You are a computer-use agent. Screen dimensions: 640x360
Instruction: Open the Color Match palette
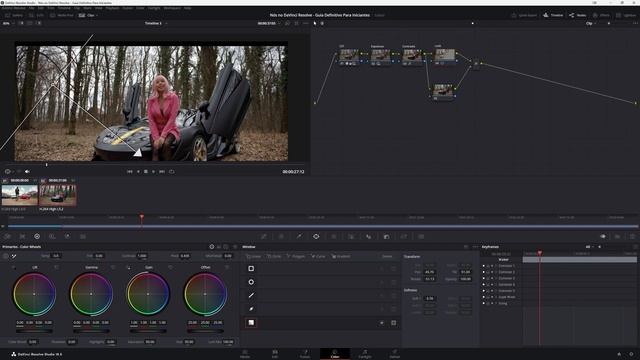(x=22, y=236)
